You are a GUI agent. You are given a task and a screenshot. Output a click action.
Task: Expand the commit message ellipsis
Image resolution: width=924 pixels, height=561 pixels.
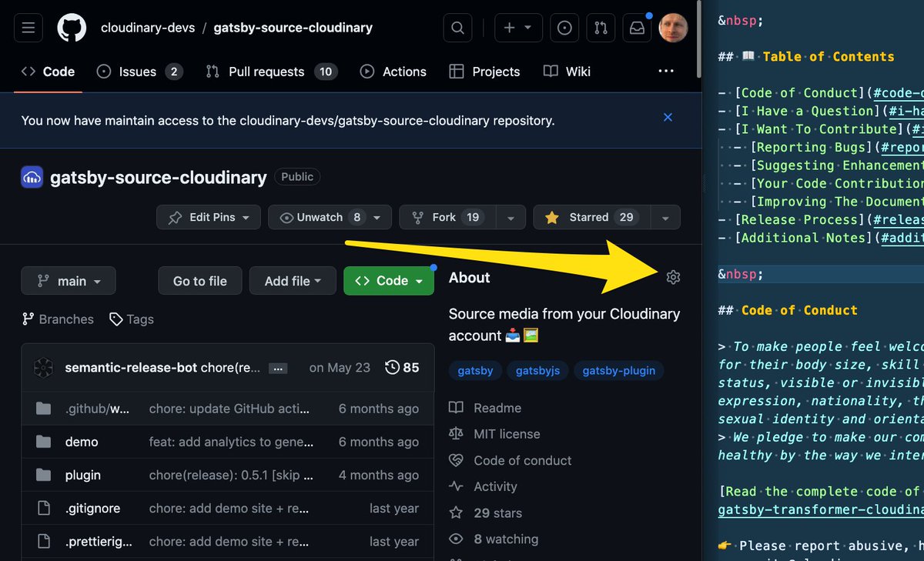pos(279,369)
